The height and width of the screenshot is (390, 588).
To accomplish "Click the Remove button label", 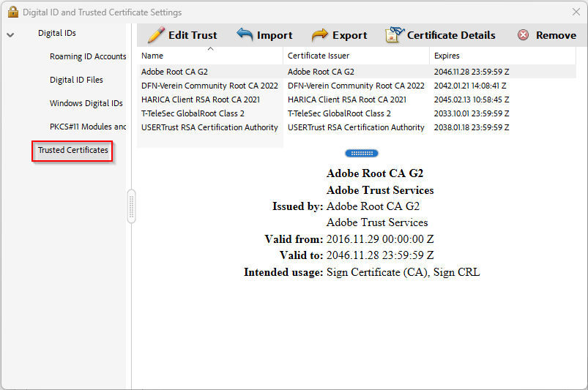I will coord(556,35).
